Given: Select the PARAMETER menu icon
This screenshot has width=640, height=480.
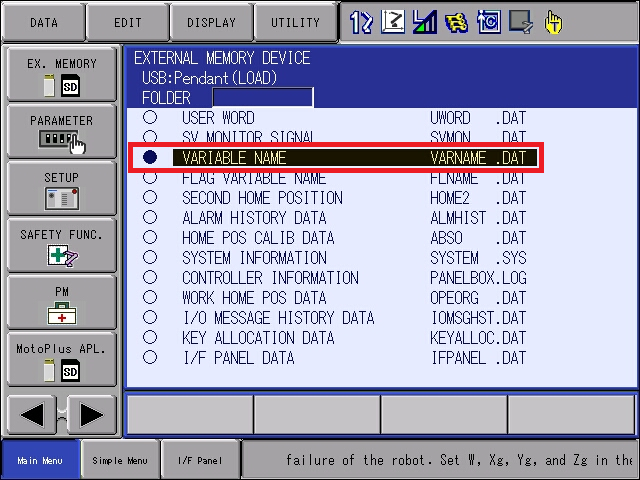Looking at the screenshot, I should coord(62,131).
